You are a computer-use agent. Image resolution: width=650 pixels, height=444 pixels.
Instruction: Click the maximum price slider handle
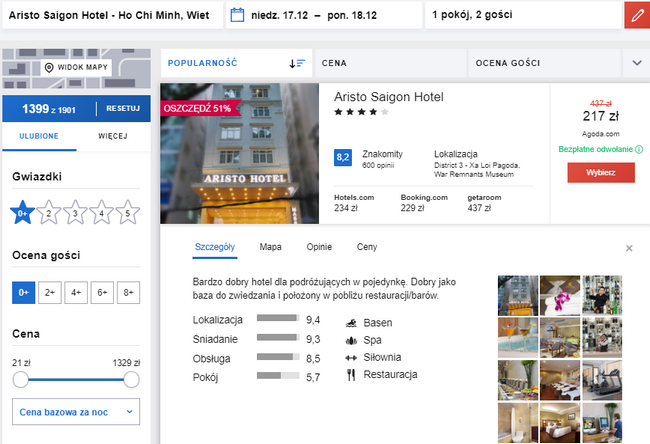(131, 379)
